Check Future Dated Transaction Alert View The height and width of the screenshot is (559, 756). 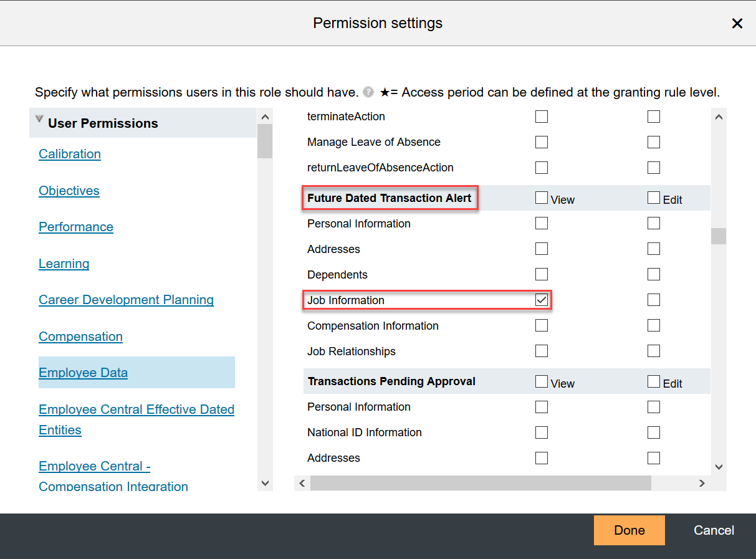point(542,198)
